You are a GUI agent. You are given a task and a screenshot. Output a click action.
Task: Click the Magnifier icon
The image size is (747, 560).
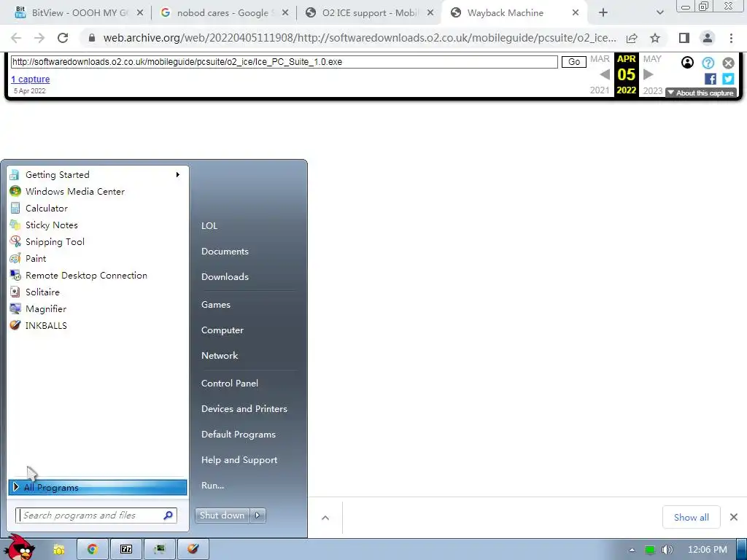pyautogui.click(x=15, y=308)
